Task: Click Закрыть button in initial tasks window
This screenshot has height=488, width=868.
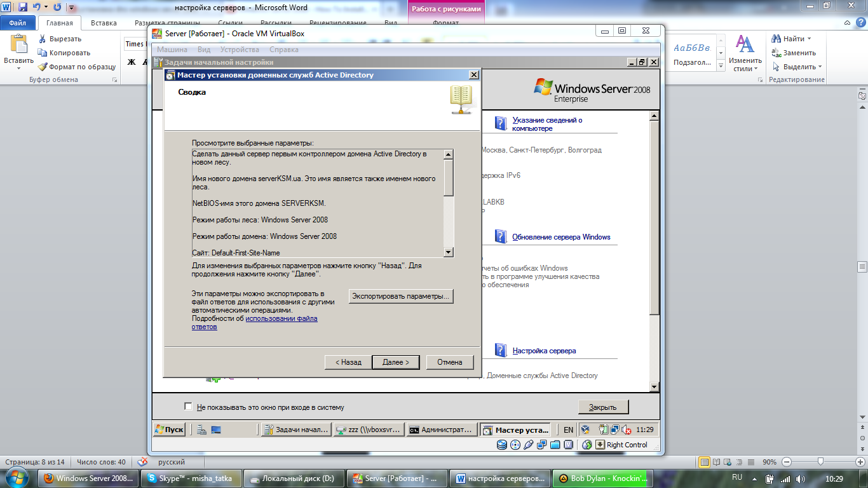Action: click(603, 407)
